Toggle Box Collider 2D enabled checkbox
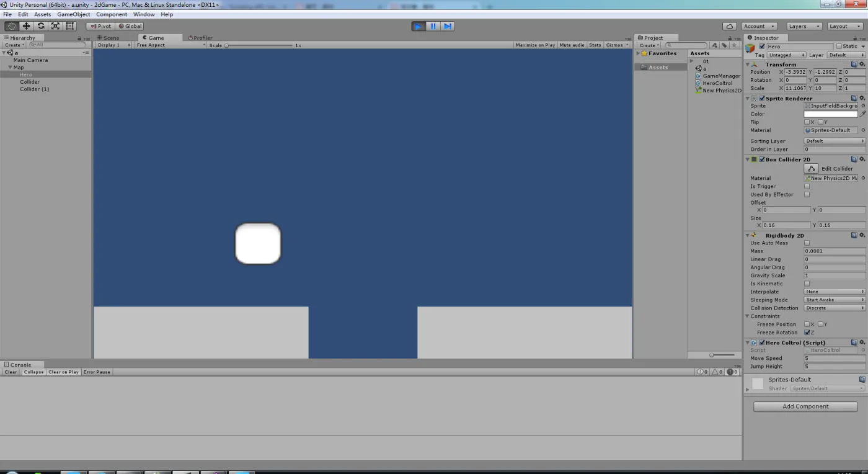The image size is (868, 474). click(762, 159)
